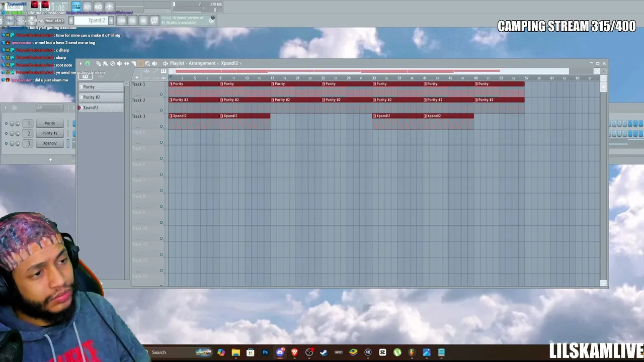Open Discord from the taskbar
644x362 pixels.
coord(280,352)
